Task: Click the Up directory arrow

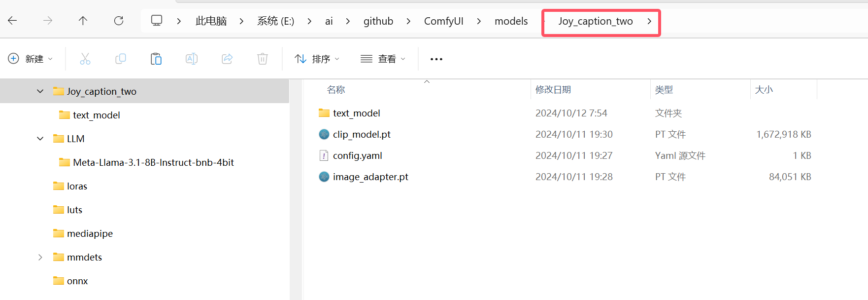Action: [x=83, y=21]
